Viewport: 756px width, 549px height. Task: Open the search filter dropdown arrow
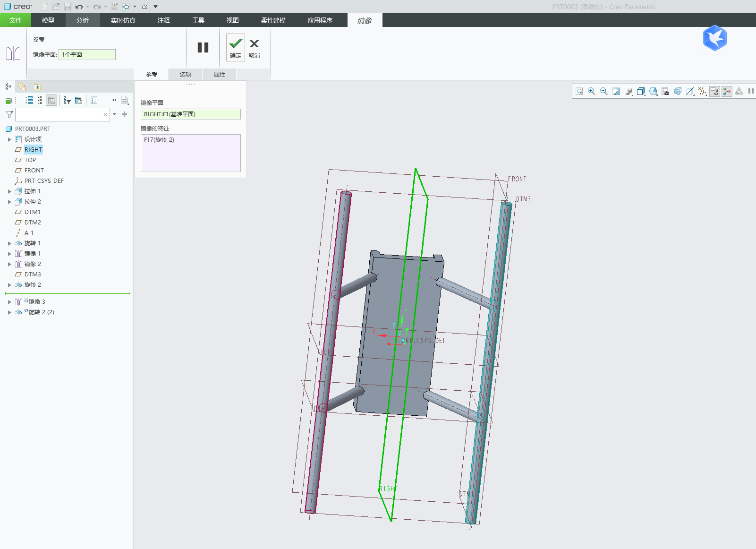[114, 114]
